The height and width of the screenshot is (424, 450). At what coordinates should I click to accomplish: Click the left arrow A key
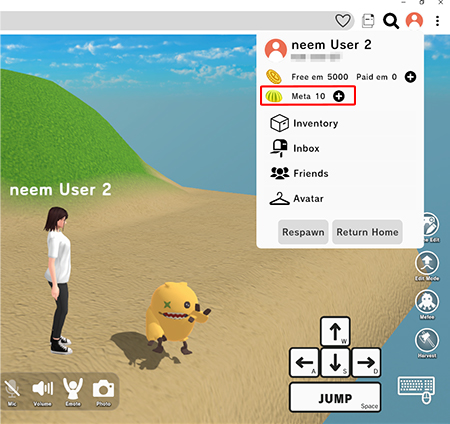tap(305, 362)
